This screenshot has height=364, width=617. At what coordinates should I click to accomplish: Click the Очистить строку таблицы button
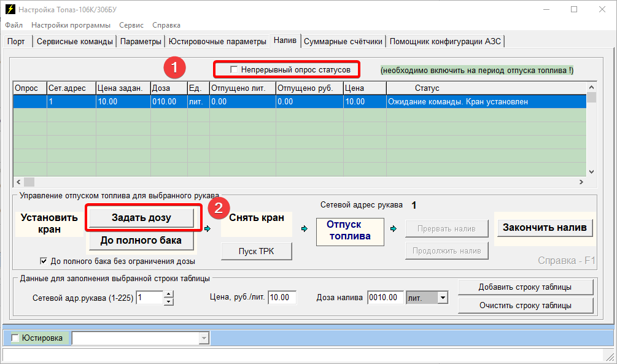pos(526,305)
